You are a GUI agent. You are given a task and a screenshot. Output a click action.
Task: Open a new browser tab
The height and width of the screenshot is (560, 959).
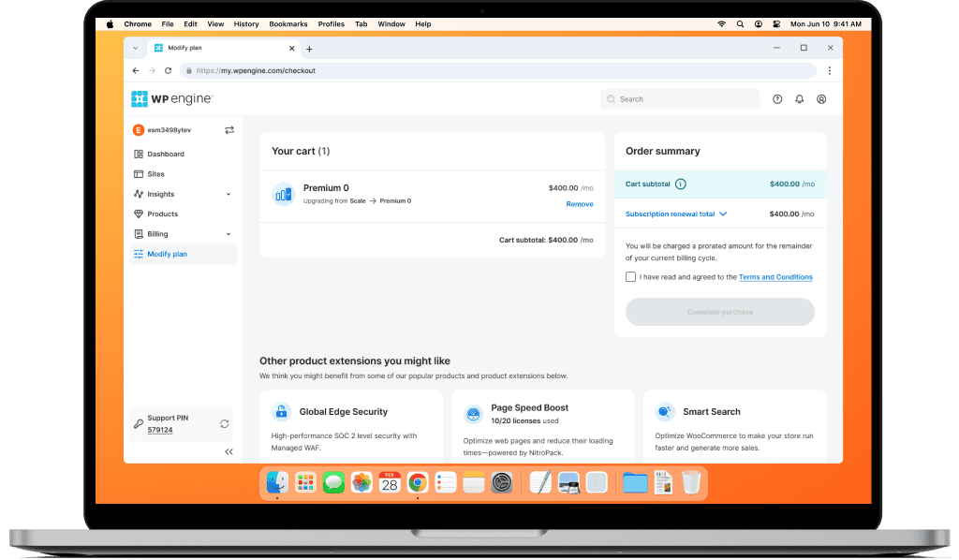pos(309,49)
